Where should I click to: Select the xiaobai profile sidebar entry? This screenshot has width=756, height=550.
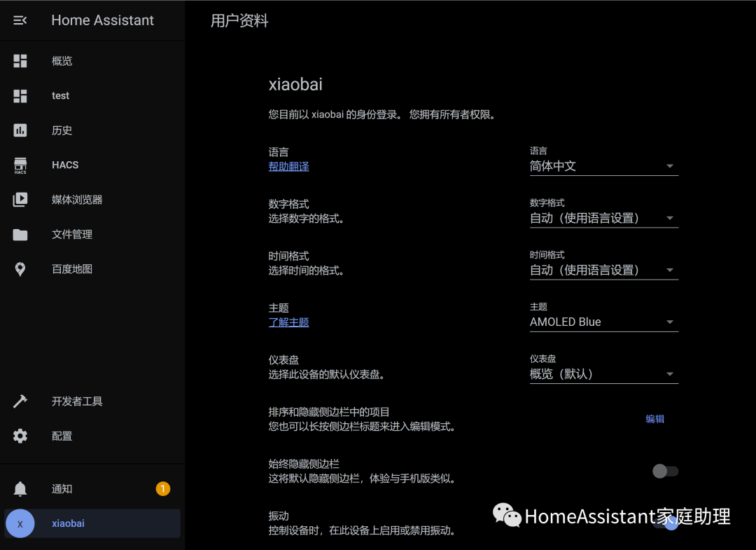tap(92, 523)
